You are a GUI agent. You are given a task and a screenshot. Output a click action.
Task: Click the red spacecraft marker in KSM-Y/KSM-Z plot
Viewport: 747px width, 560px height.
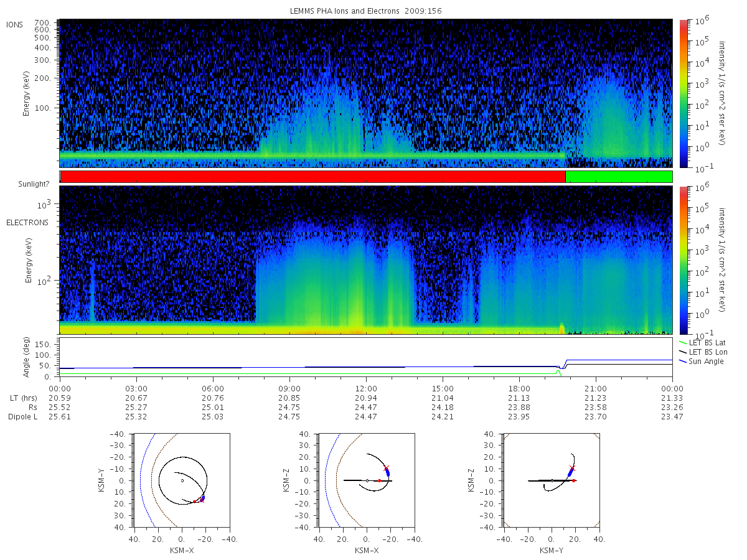pos(573,480)
